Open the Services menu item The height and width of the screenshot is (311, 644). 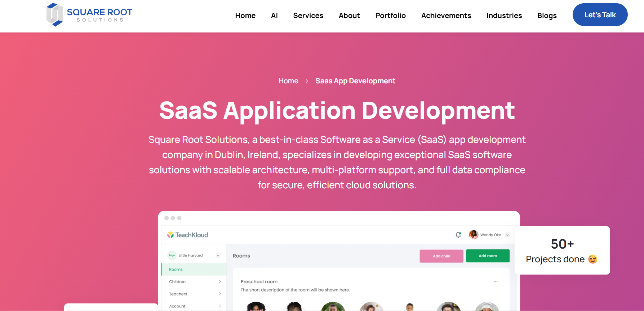click(308, 16)
